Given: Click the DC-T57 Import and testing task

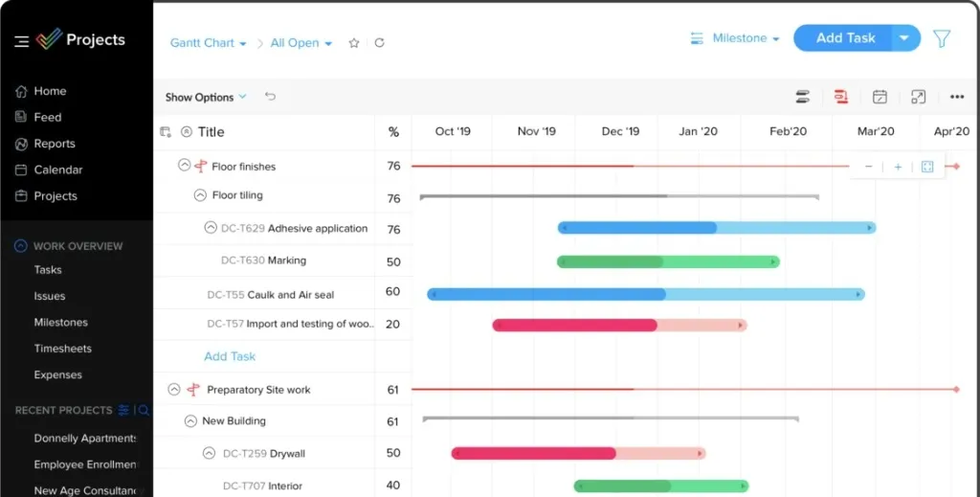Looking at the screenshot, I should tap(291, 324).
